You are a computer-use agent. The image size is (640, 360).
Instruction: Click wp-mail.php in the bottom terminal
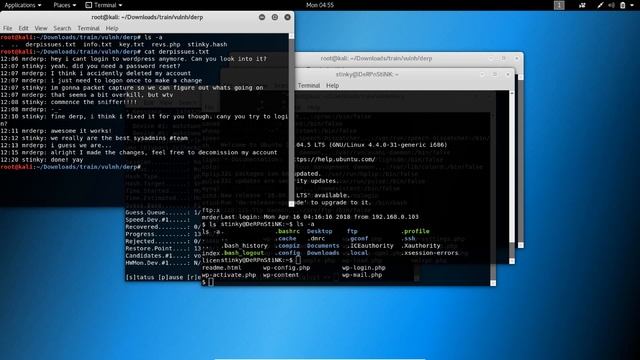tap(362, 275)
